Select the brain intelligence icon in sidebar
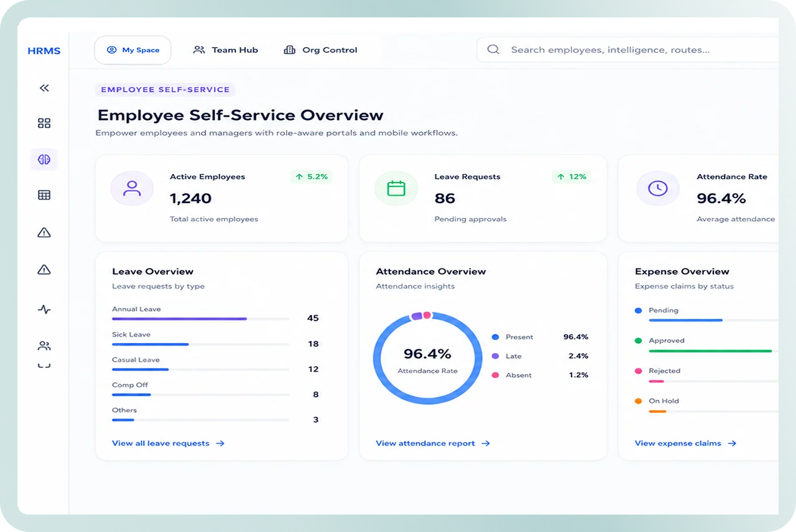This screenshot has height=532, width=796. (44, 160)
